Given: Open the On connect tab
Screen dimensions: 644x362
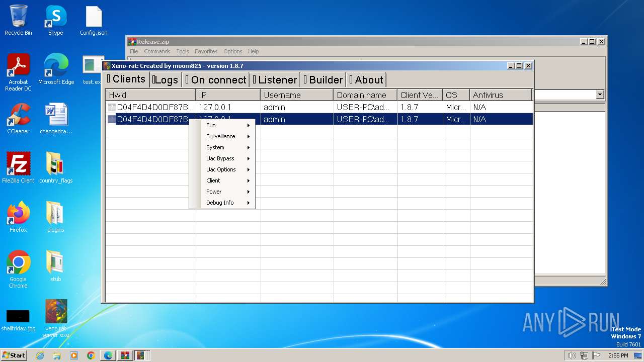Looking at the screenshot, I should click(x=215, y=80).
